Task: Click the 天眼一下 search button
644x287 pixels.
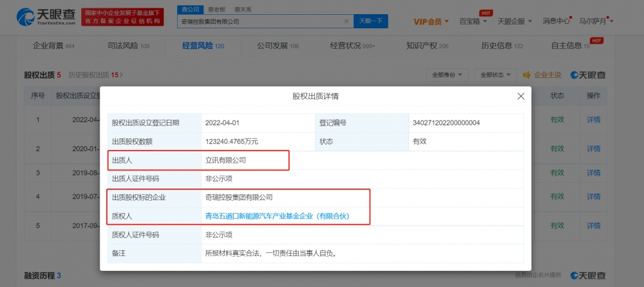Action: [x=371, y=21]
